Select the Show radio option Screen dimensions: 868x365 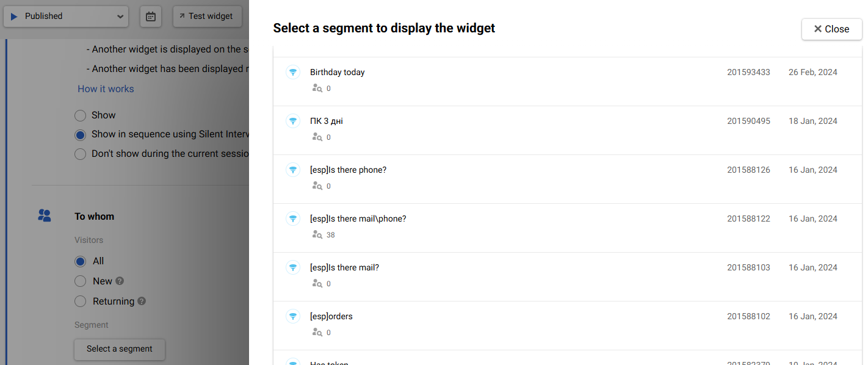(80, 115)
